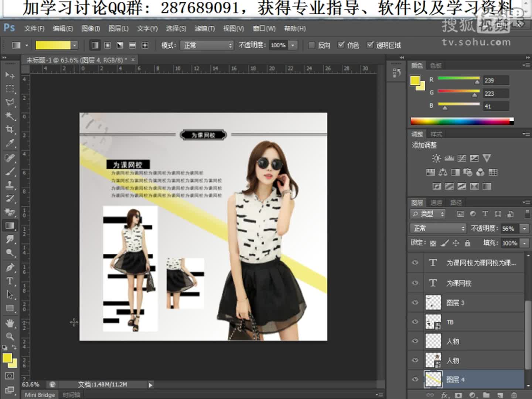Image resolution: width=532 pixels, height=399 pixels.
Task: Toggle Quick Mask mode
Action: tap(10, 376)
